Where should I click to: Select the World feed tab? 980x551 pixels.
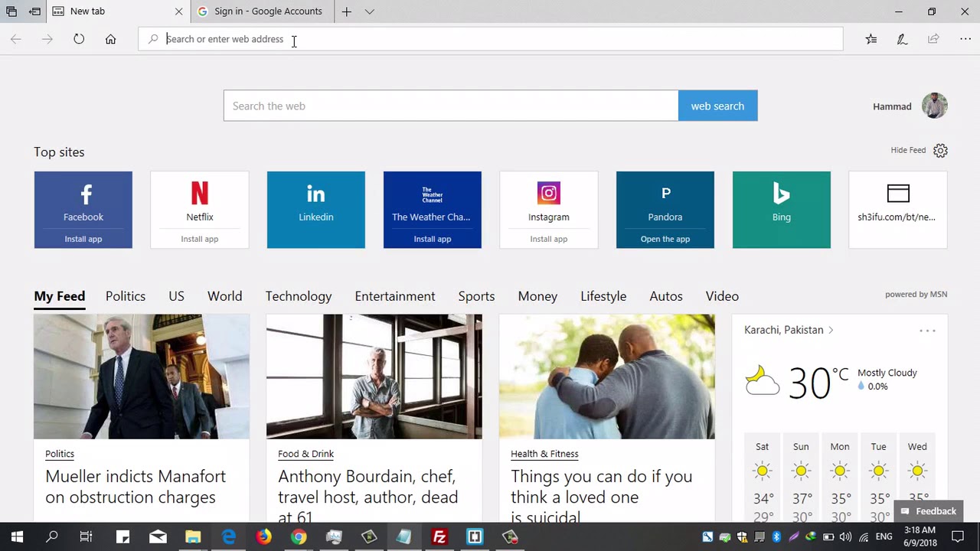(224, 296)
